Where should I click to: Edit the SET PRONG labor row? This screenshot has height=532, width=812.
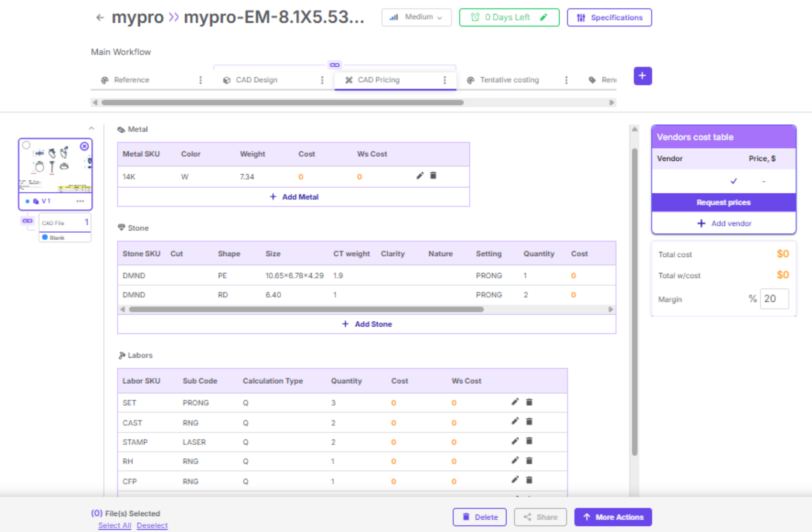click(515, 402)
